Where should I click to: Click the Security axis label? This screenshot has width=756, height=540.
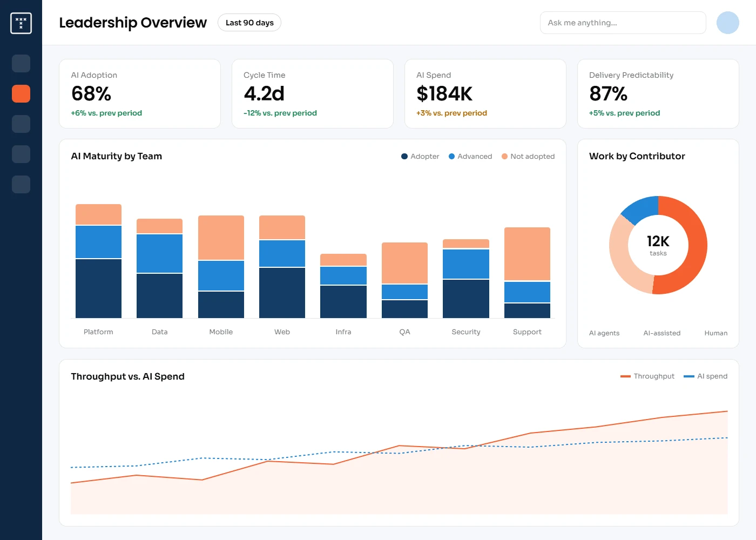pos(466,332)
